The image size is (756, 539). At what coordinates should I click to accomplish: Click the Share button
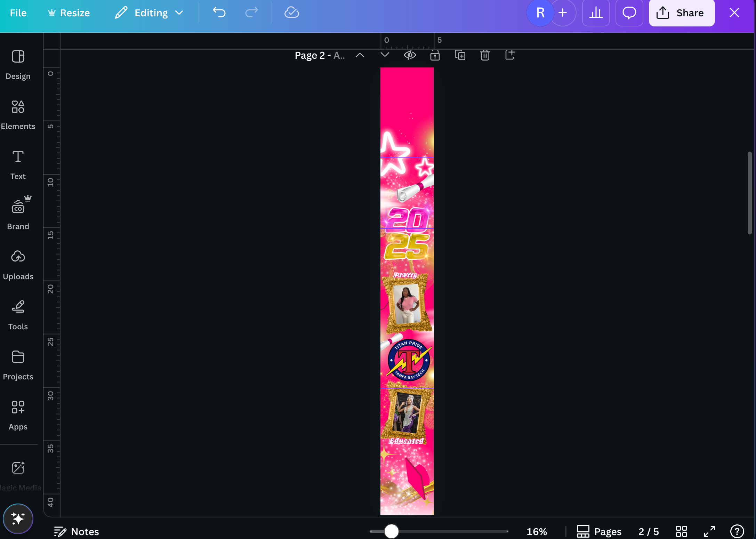pos(681,13)
